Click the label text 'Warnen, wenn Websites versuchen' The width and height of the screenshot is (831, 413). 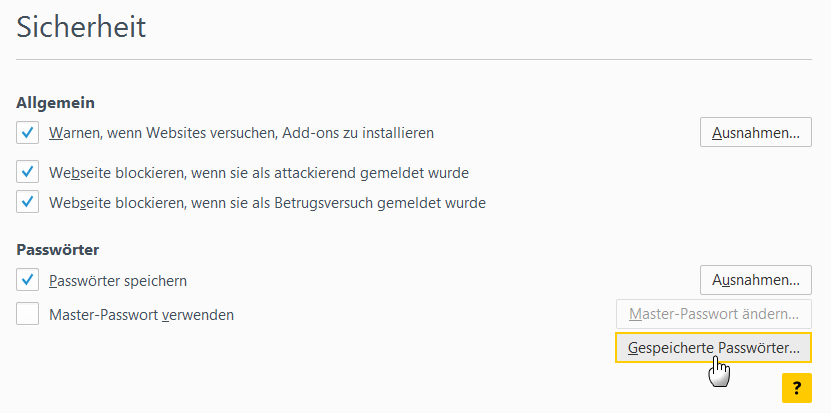click(x=163, y=133)
